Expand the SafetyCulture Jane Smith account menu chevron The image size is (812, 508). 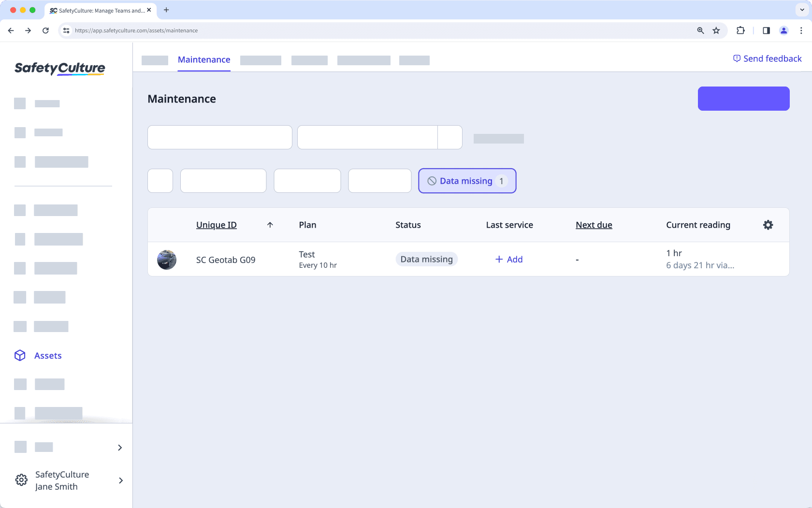pos(121,480)
